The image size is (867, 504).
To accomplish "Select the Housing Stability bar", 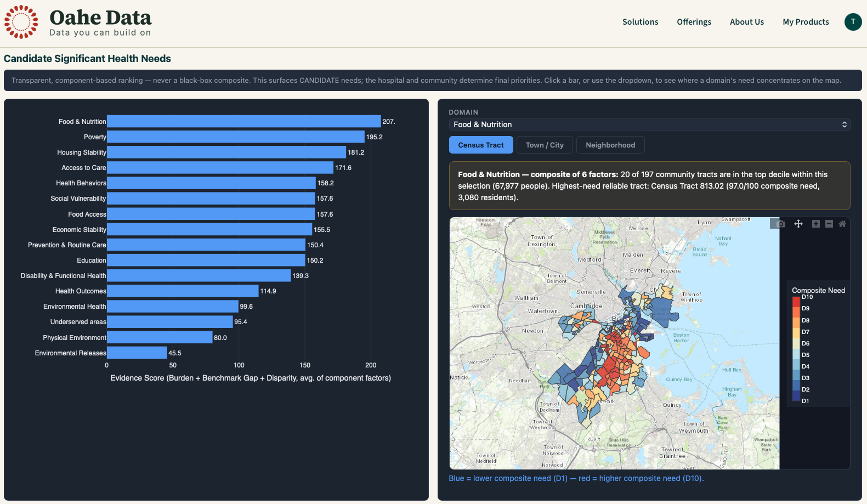I will pos(226,152).
